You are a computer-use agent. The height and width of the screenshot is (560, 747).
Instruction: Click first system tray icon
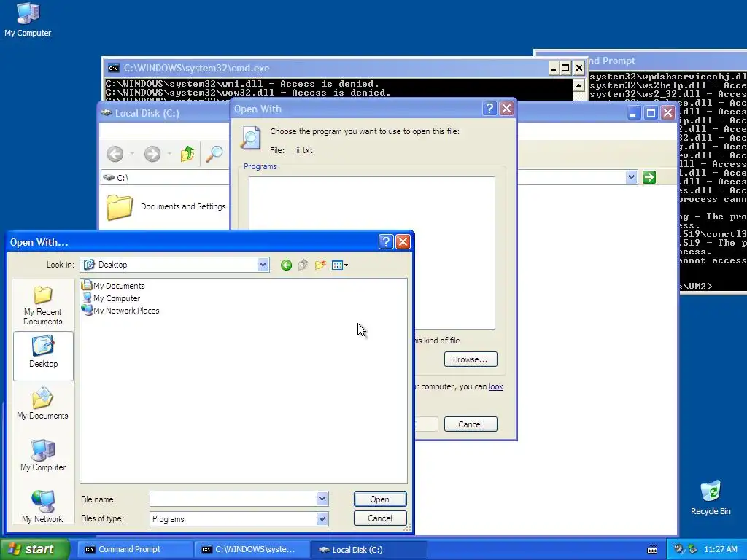tap(678, 549)
